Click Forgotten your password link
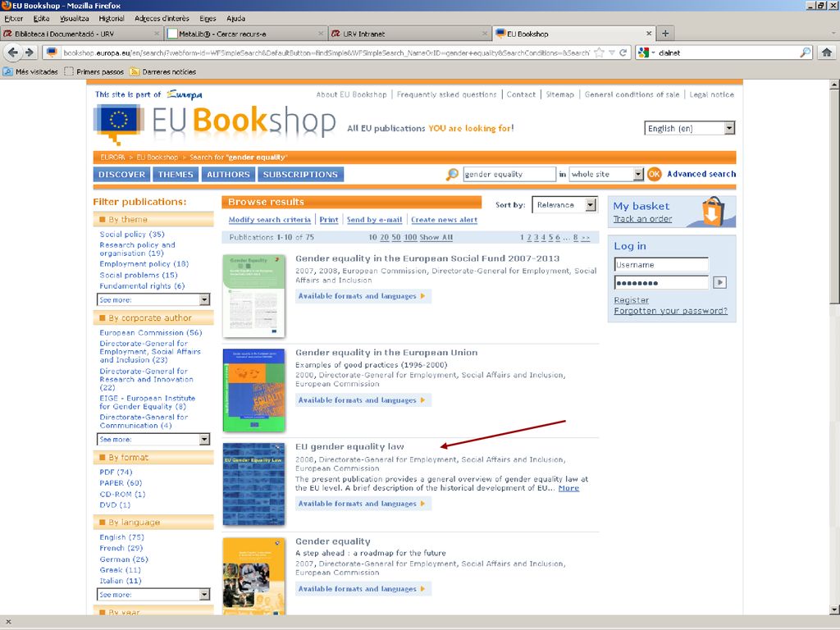Image resolution: width=840 pixels, height=630 pixels. coord(671,311)
